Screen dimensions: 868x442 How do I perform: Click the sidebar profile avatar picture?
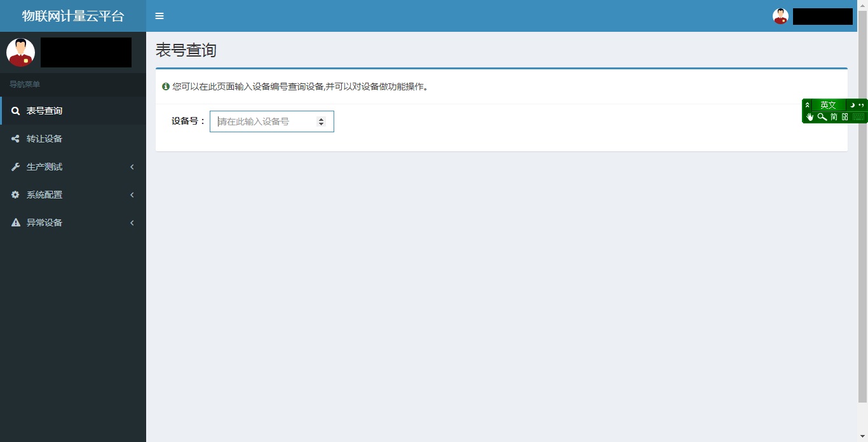tap(20, 52)
